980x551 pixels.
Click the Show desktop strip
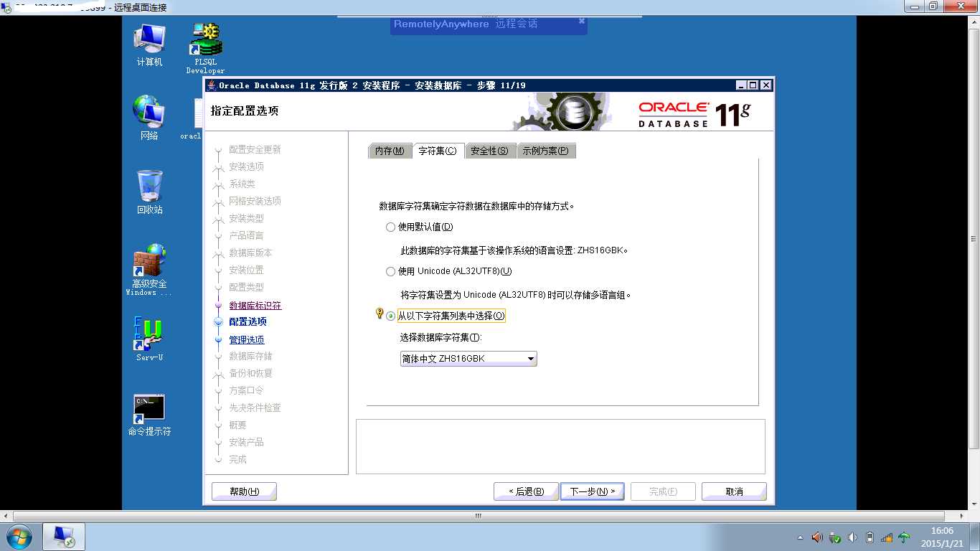(x=975, y=537)
